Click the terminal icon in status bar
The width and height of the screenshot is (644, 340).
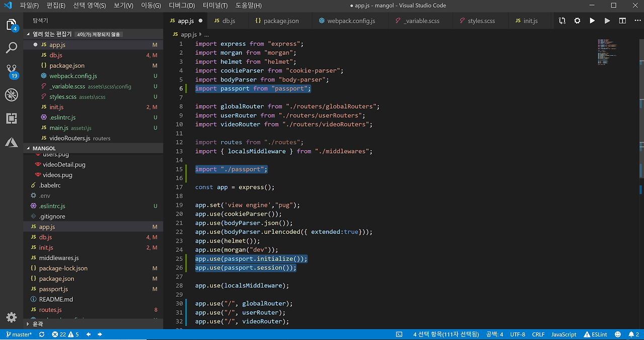tap(399, 334)
